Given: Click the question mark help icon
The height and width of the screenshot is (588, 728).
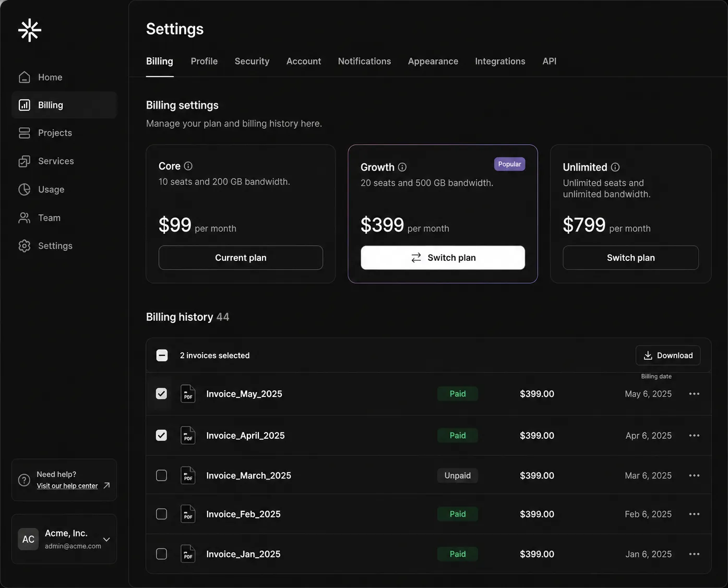Looking at the screenshot, I should click(24, 480).
